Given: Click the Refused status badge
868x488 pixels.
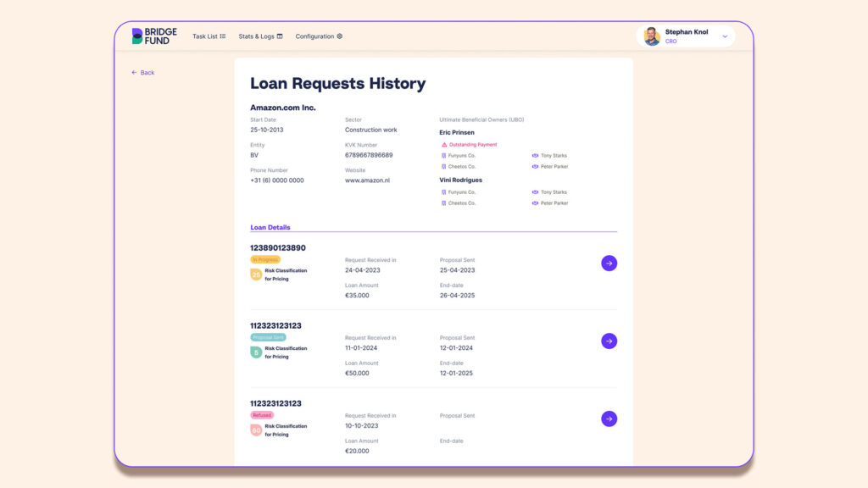Looking at the screenshot, I should click(x=262, y=415).
